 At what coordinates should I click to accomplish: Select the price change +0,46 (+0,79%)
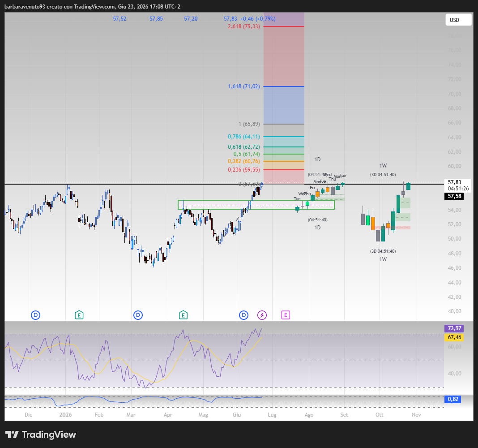pos(258,19)
